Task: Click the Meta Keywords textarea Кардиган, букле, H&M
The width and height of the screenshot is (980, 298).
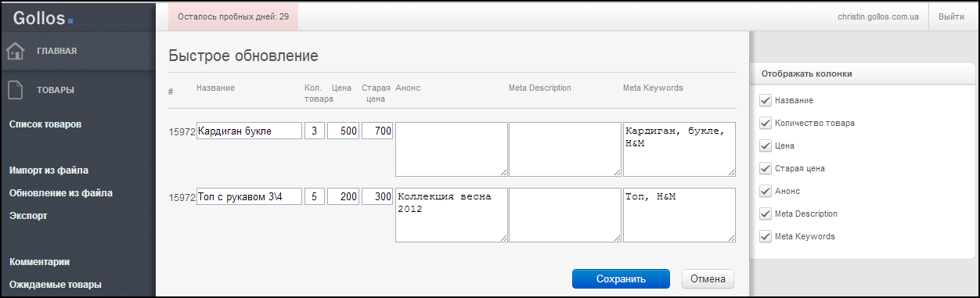Action: click(679, 149)
